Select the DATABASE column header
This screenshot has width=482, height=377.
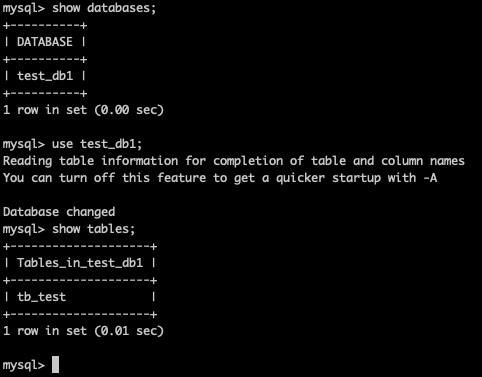(x=45, y=42)
